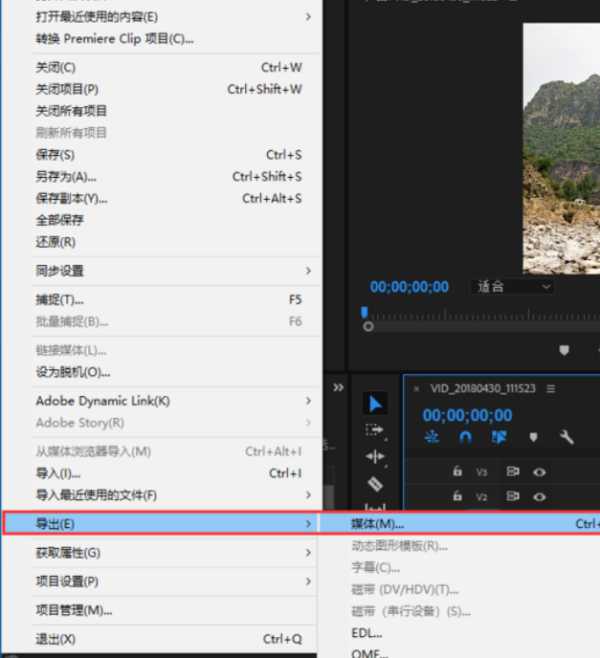The image size is (600, 658).
Task: Choose 全部保存
Action: pos(175,220)
